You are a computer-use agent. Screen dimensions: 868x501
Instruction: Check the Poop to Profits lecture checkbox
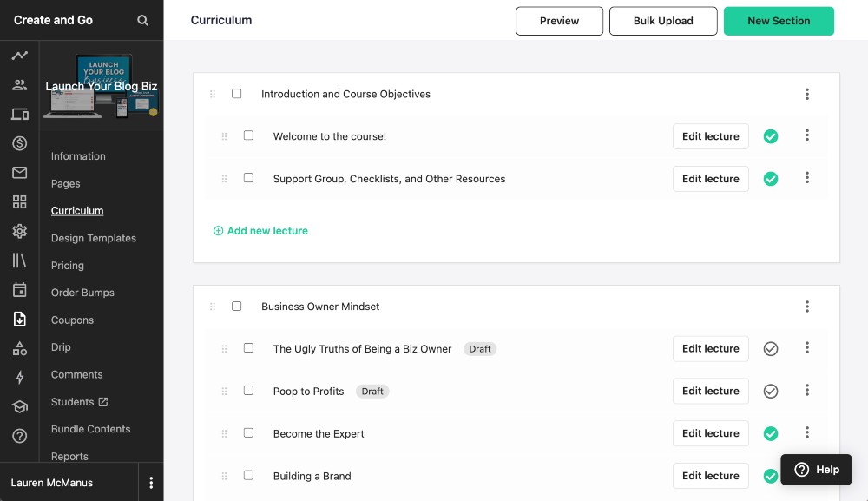tap(249, 391)
